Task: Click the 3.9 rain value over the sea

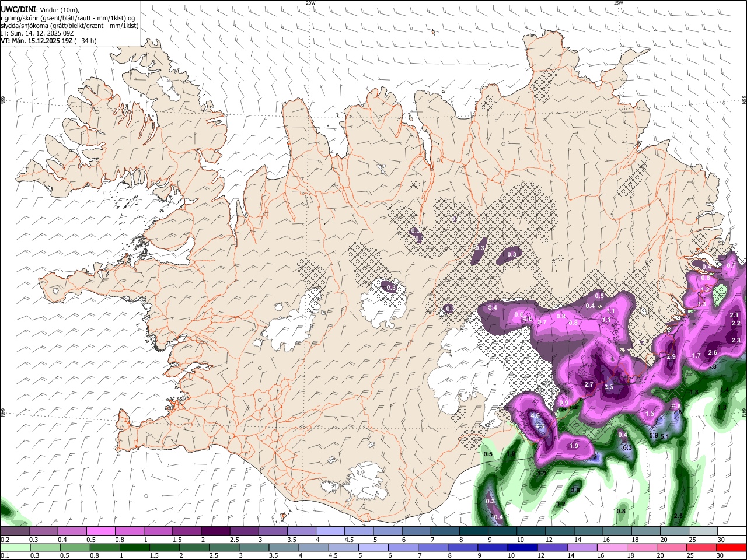Action: point(576,490)
